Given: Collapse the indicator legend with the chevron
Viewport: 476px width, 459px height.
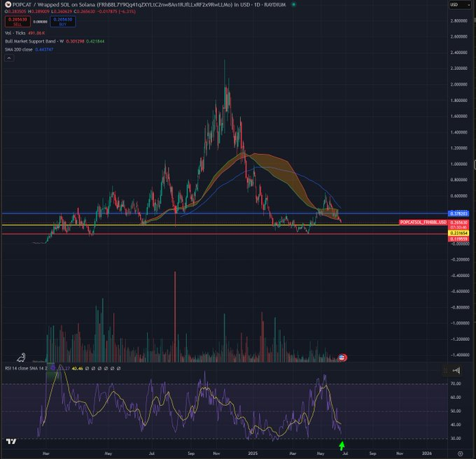Looking at the screenshot, I should click(9, 58).
